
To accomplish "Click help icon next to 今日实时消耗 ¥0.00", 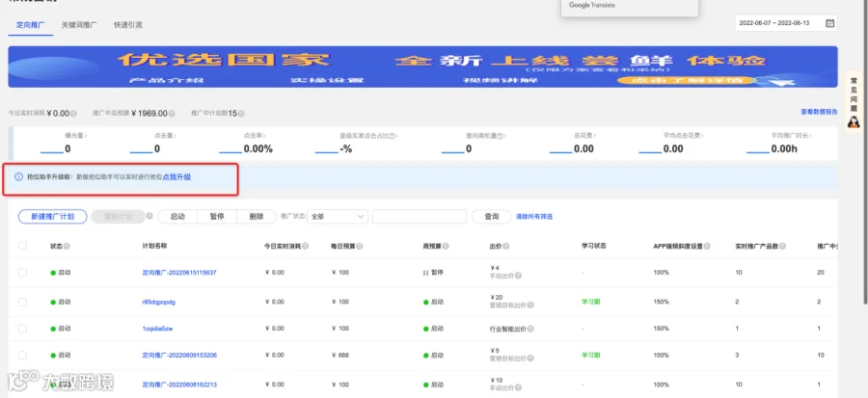I will 73,114.
